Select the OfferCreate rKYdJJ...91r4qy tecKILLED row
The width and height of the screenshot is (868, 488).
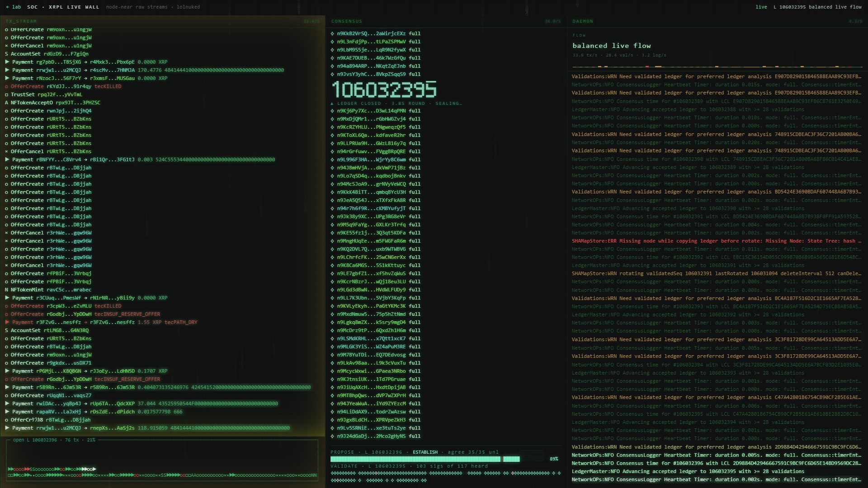pyautogui.click(x=163, y=86)
